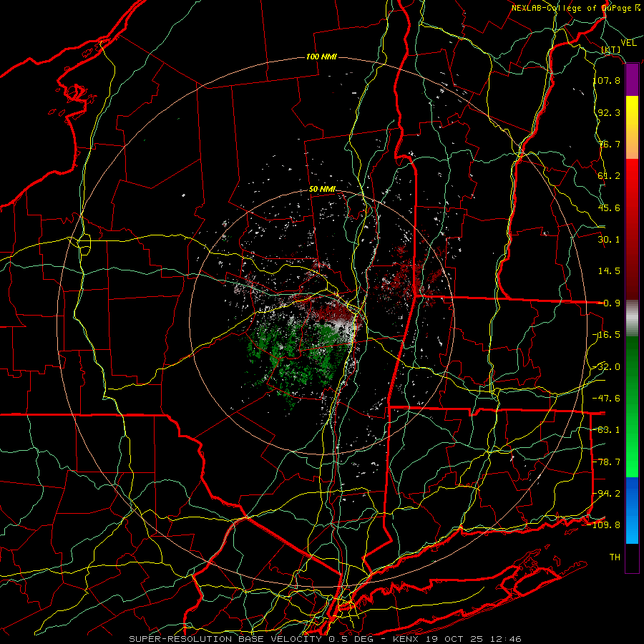Click the 14.5 legend value

[609, 271]
